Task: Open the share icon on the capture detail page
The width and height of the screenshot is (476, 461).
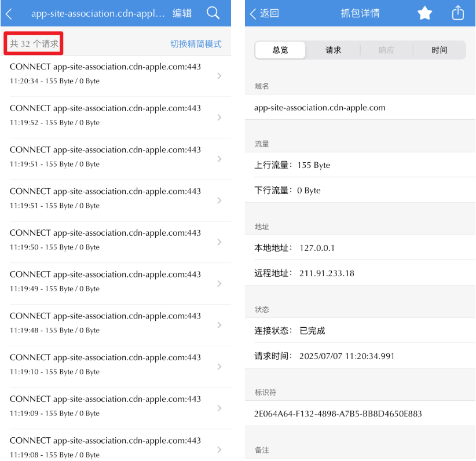Action: click(458, 13)
